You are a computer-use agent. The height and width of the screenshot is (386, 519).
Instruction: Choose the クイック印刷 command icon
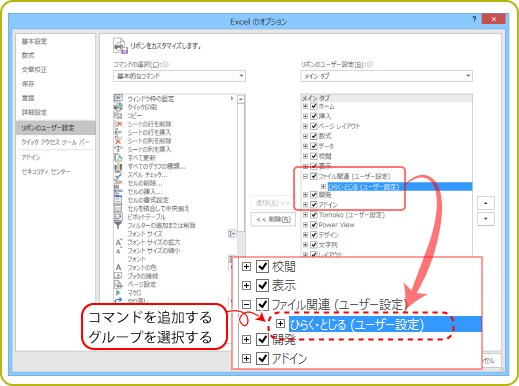(118, 107)
